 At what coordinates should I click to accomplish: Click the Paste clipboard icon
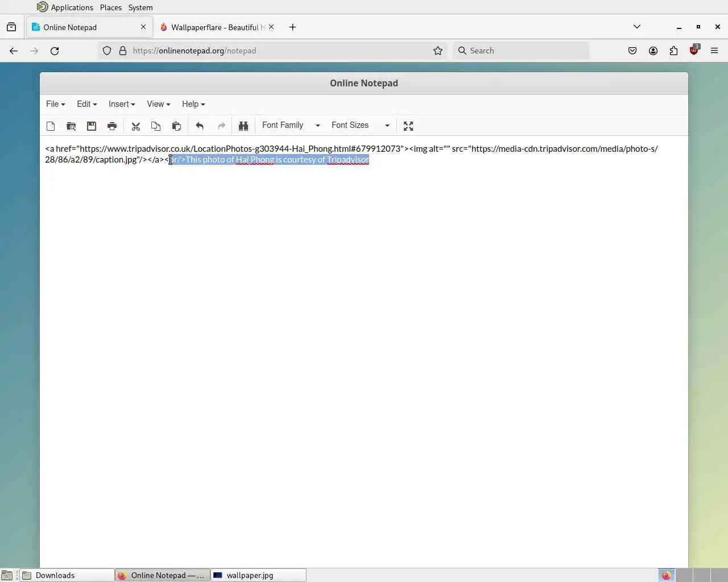point(176,126)
